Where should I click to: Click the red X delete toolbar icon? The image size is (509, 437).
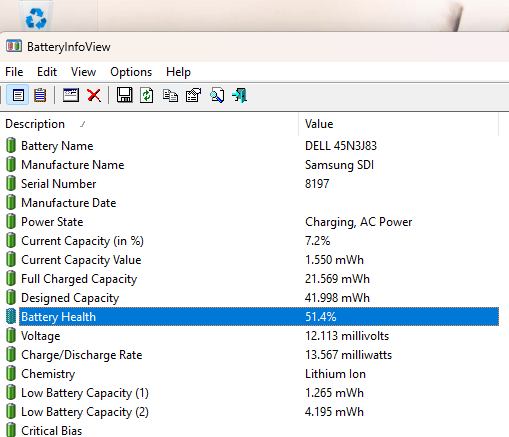[x=94, y=96]
